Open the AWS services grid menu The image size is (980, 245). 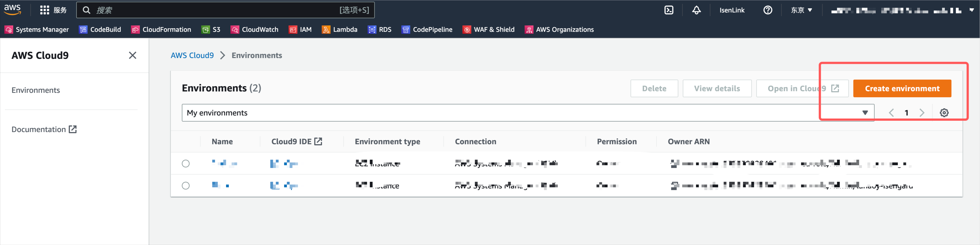[45, 10]
